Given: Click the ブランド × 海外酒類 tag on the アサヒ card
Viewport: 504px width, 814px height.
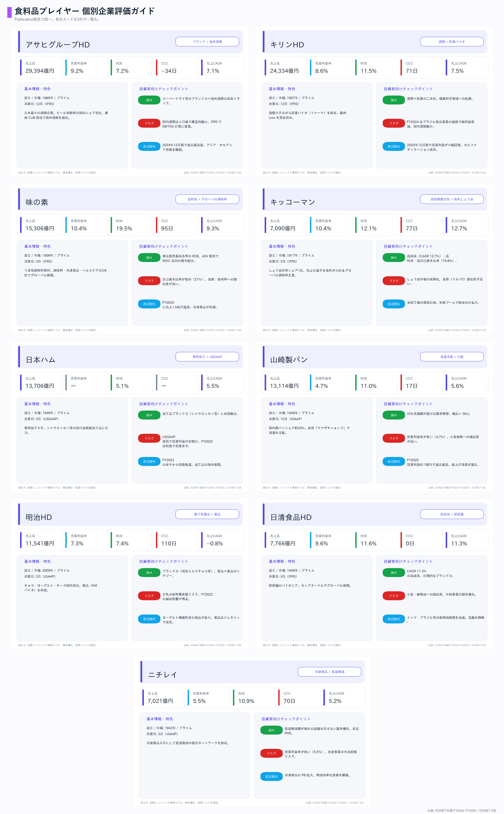Looking at the screenshot, I should coord(207,42).
